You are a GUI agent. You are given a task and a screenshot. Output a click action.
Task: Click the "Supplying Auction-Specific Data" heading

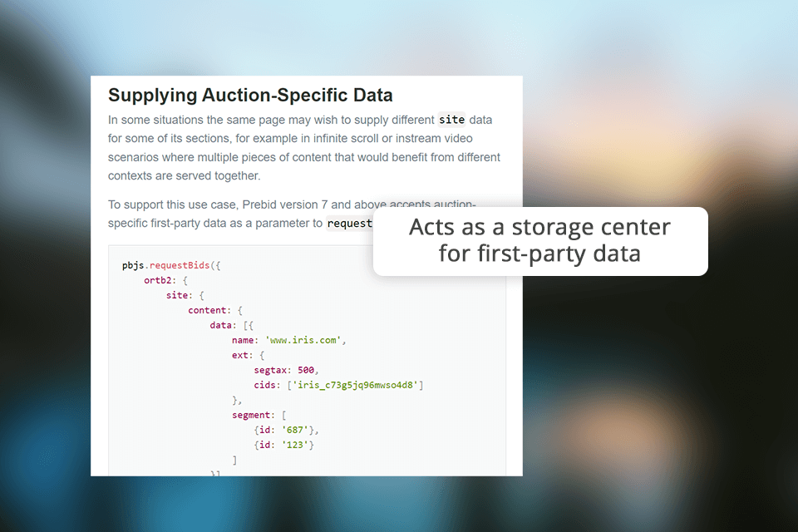[250, 96]
